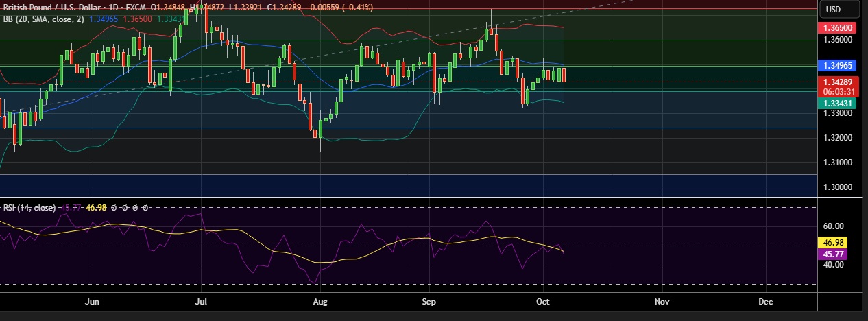Click the 1.36500 upper band price label

[x=837, y=28]
